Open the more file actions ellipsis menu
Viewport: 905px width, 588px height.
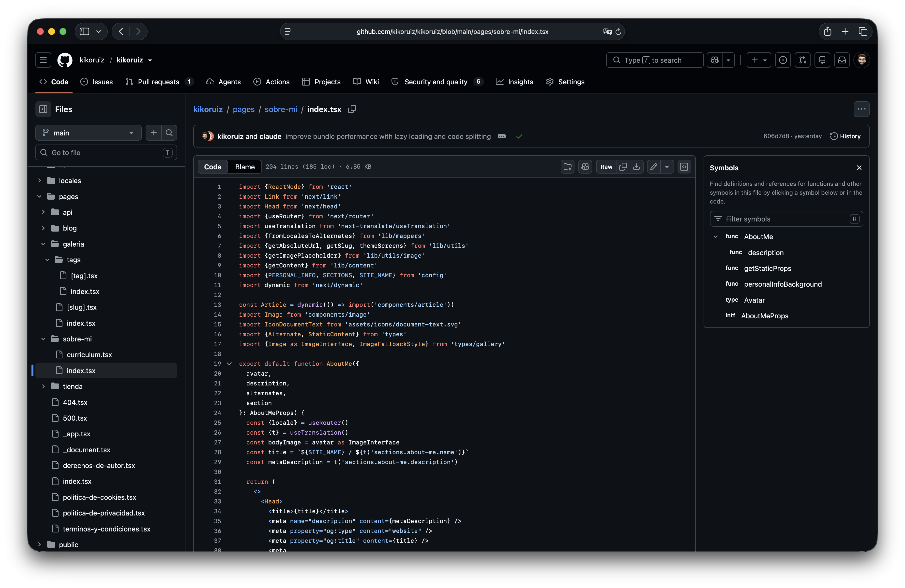click(x=861, y=109)
